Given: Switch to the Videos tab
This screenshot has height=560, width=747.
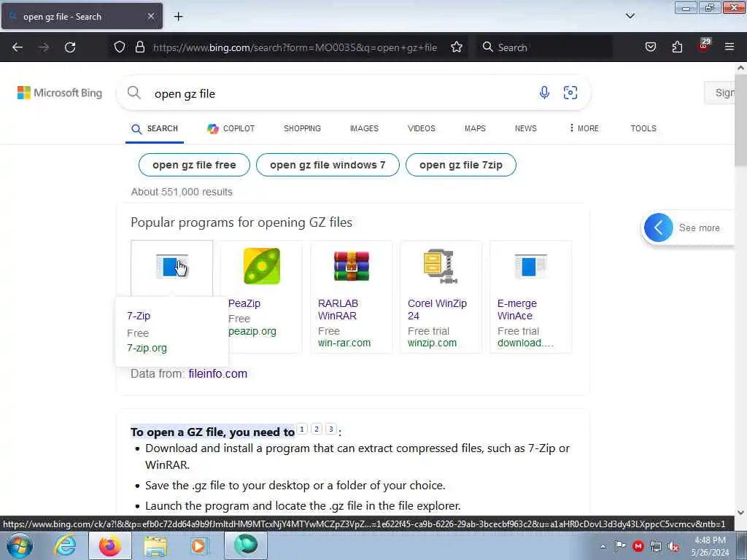Looking at the screenshot, I should 421,128.
